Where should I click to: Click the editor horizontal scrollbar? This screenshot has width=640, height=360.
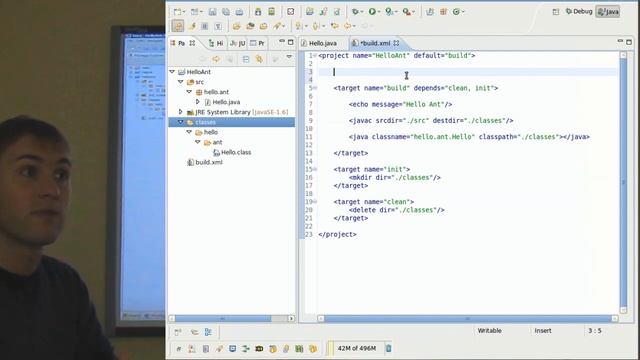point(468,318)
